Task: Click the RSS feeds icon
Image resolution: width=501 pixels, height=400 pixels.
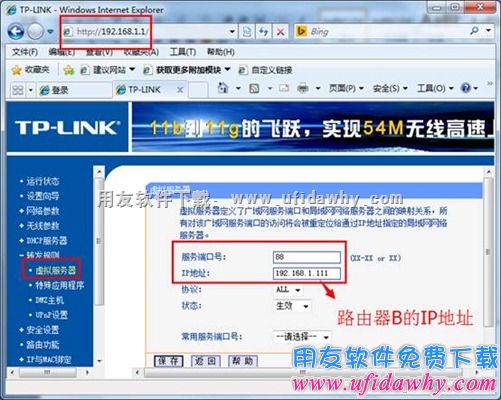Action: (x=254, y=88)
